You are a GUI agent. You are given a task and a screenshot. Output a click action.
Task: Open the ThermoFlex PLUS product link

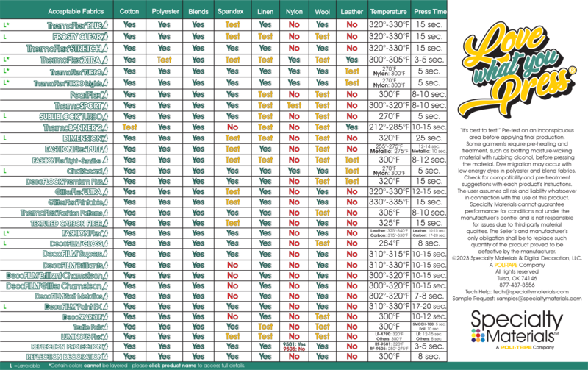coord(76,25)
